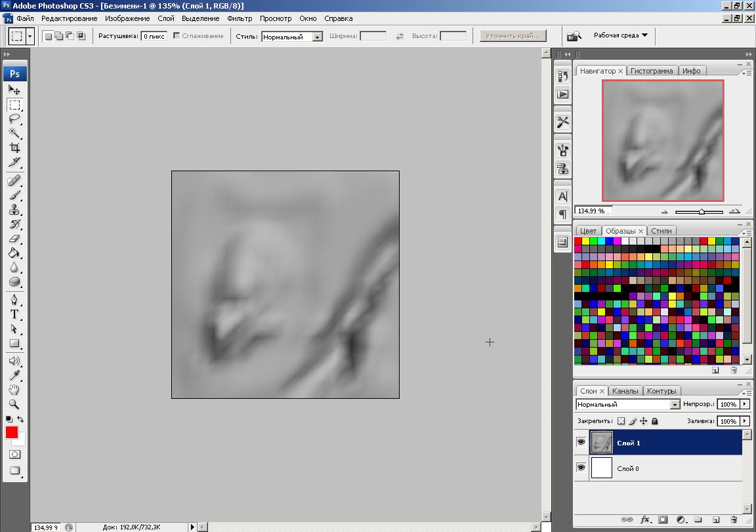This screenshot has width=756, height=532.
Task: Switch to the Гистограмма tab
Action: click(x=653, y=71)
